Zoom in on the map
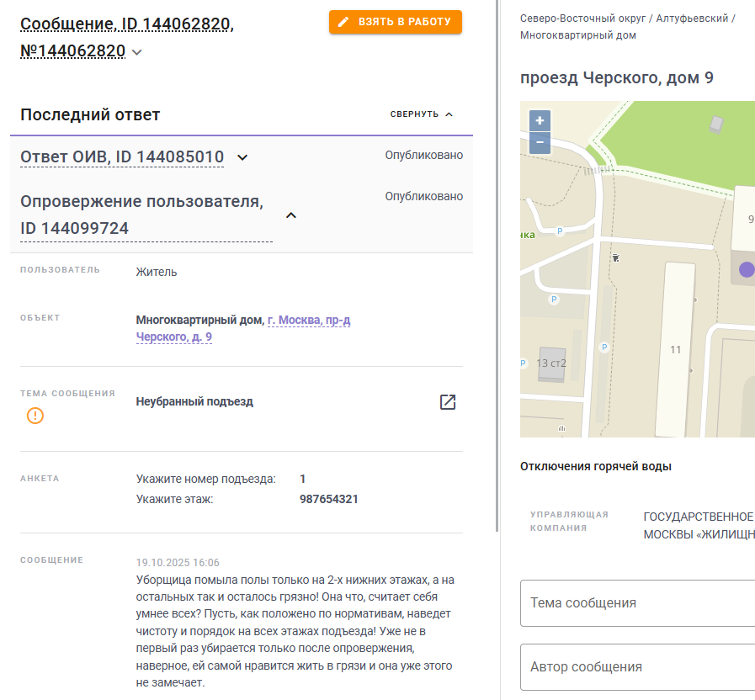 [x=540, y=120]
